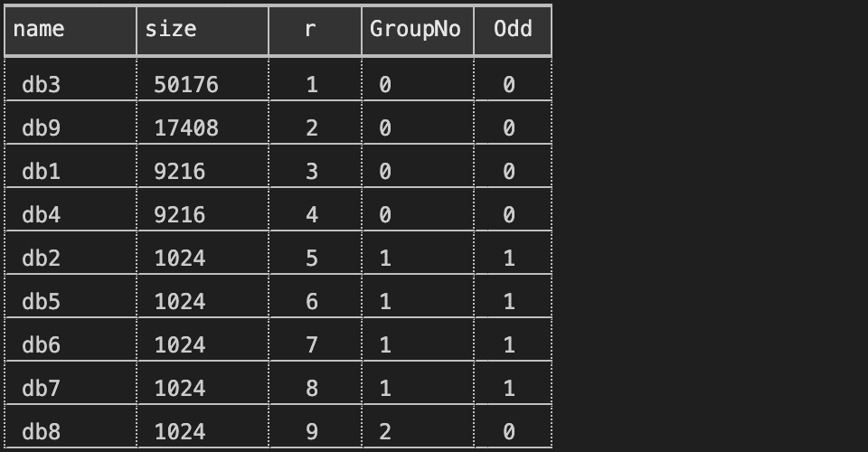Select the db1 row name

coord(41,172)
